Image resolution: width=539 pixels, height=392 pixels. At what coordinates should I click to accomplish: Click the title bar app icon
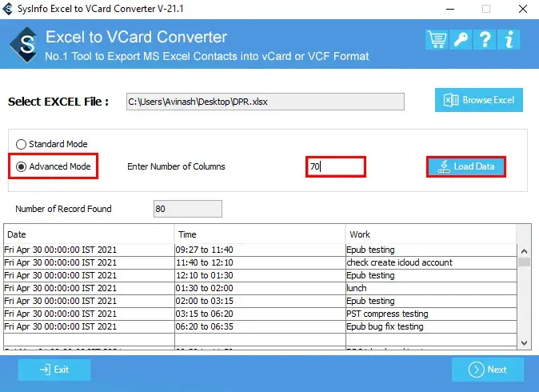7,9
